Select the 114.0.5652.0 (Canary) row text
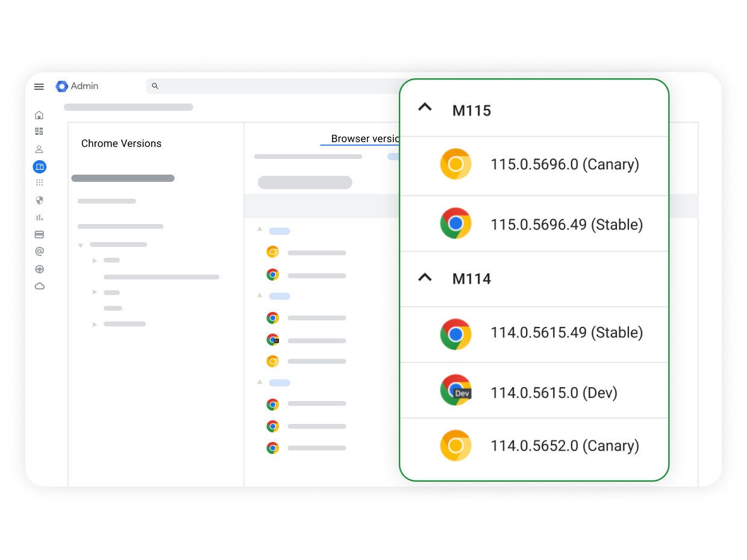This screenshot has width=747, height=560. pyautogui.click(x=564, y=446)
